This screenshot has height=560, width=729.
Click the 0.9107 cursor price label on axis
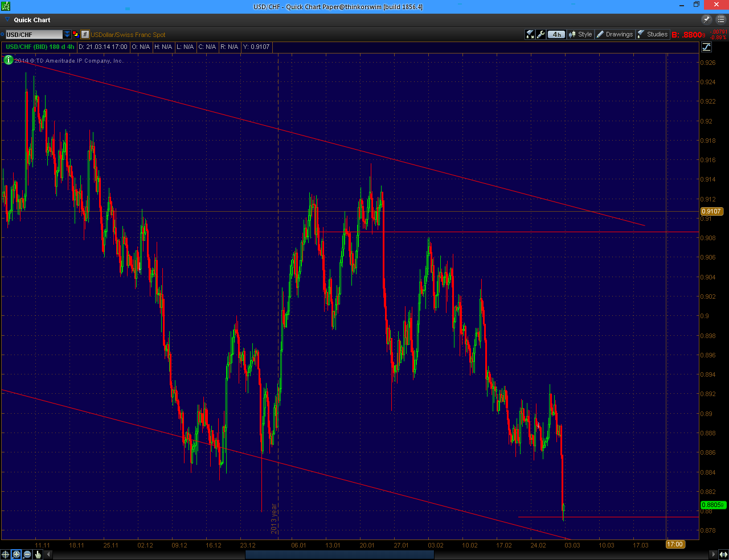click(x=711, y=211)
